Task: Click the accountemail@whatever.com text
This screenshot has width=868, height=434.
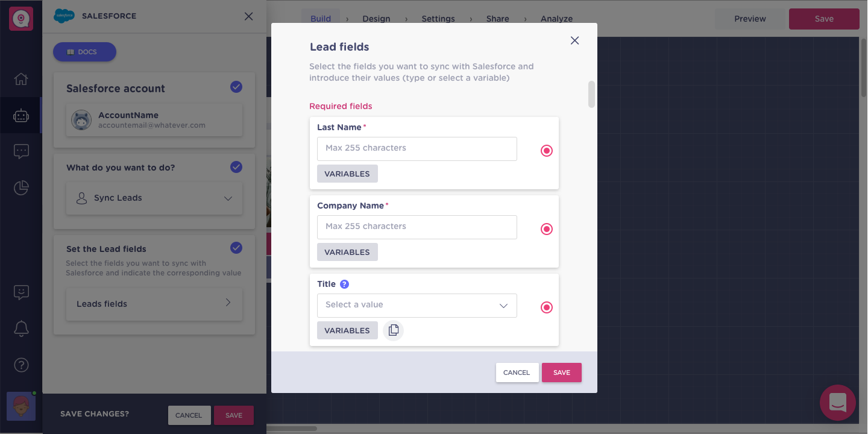Action: (x=152, y=125)
